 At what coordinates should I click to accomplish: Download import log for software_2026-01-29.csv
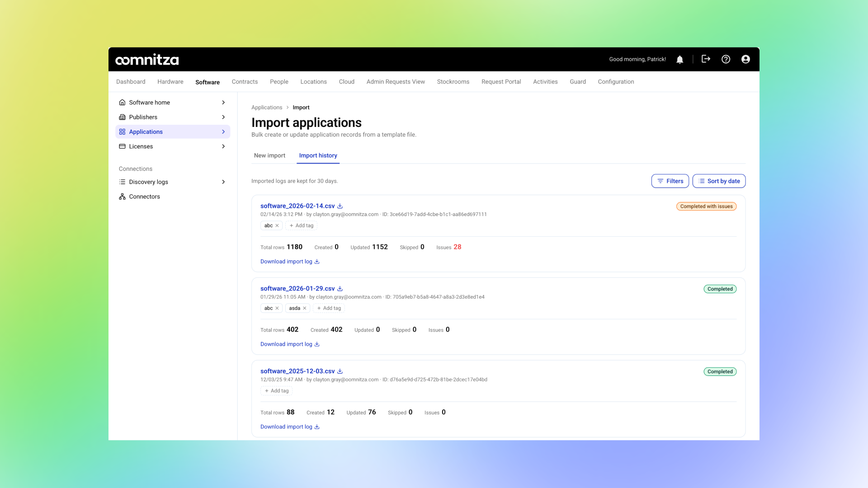click(290, 344)
